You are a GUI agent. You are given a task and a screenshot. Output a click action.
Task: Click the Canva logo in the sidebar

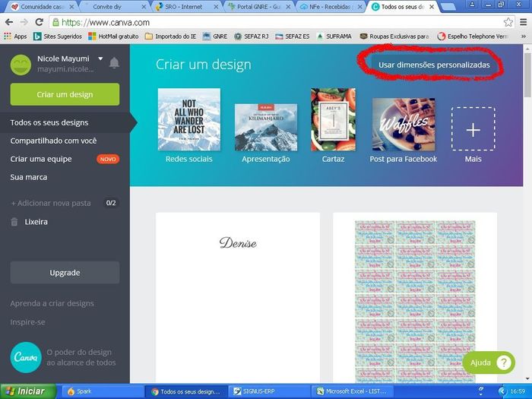[26, 357]
